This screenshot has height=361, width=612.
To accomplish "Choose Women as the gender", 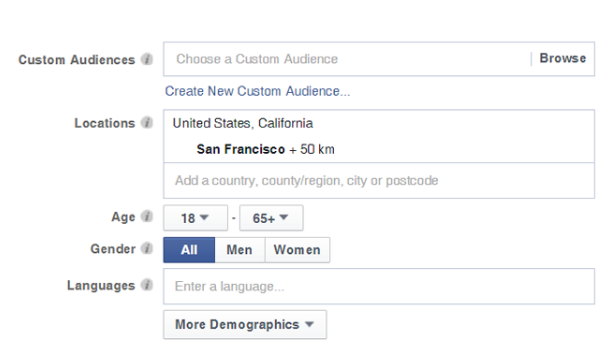I will [x=297, y=250].
